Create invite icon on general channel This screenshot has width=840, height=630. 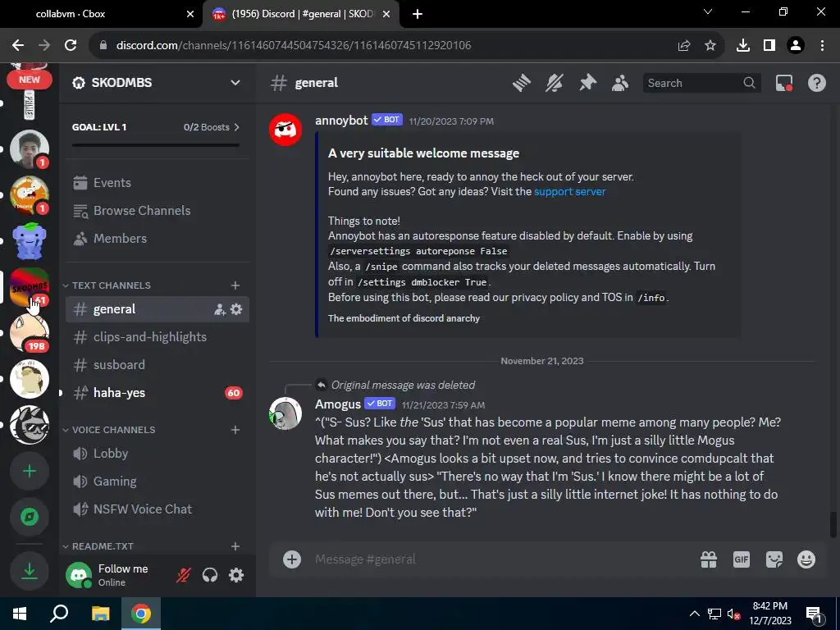tap(220, 309)
